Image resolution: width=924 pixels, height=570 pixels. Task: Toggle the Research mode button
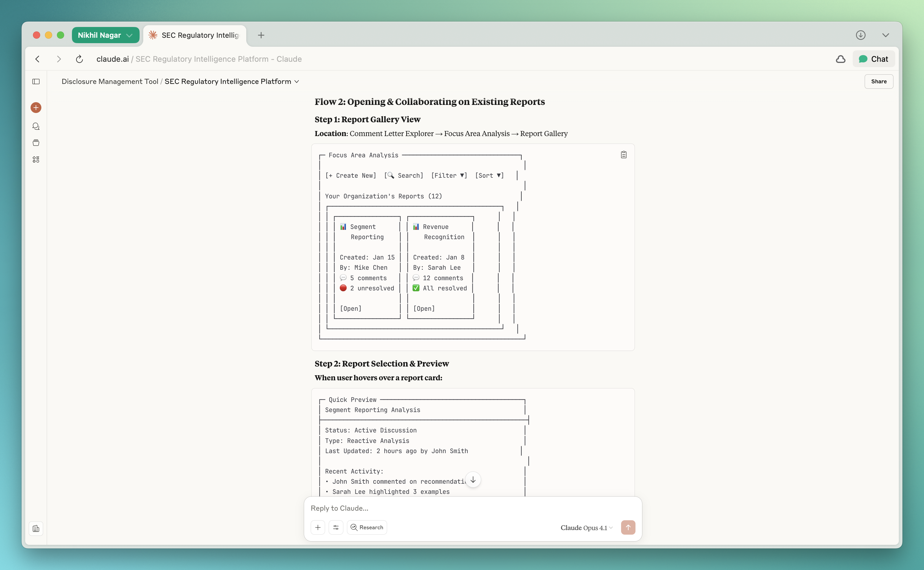[x=367, y=527]
